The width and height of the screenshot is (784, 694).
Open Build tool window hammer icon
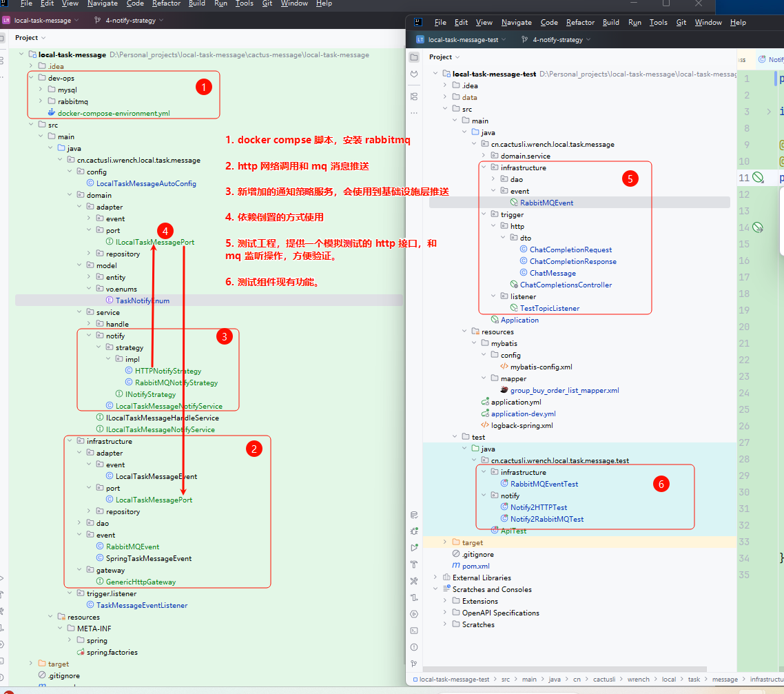414,564
